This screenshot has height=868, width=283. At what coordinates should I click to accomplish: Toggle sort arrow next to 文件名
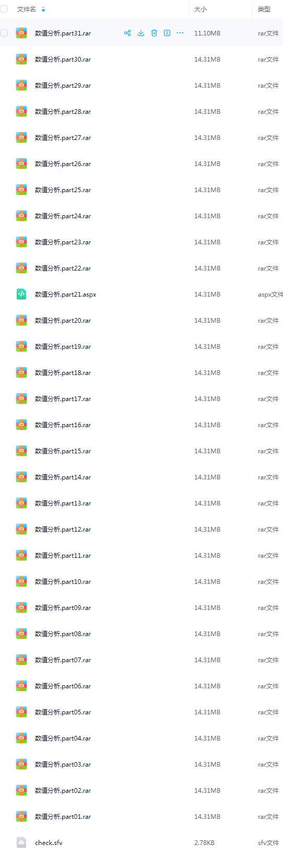tap(43, 9)
